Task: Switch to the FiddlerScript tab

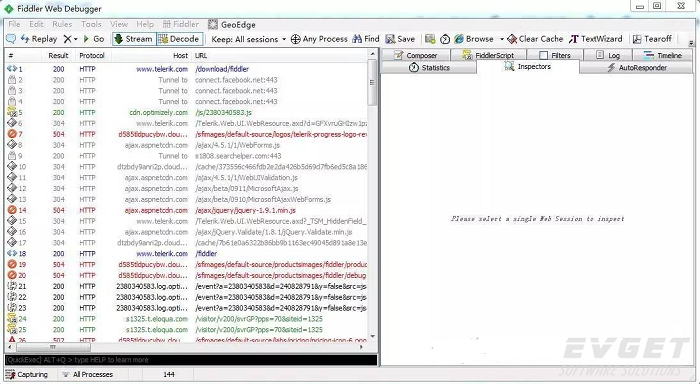Action: [488, 55]
